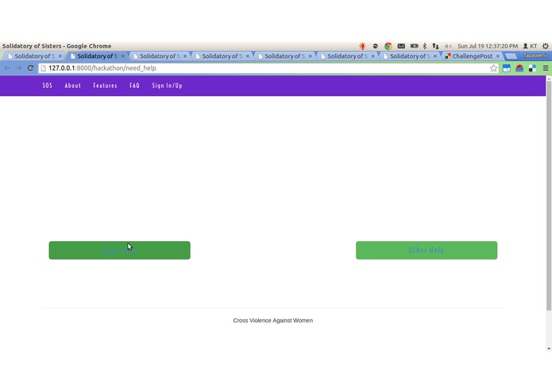Open the Sign In/Up navbar link
Viewport: 552px width, 392px height.
168,86
